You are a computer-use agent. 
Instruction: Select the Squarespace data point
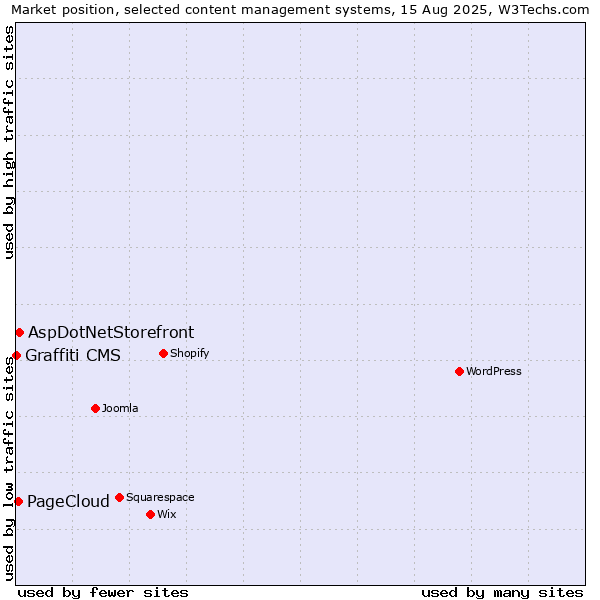pyautogui.click(x=119, y=497)
